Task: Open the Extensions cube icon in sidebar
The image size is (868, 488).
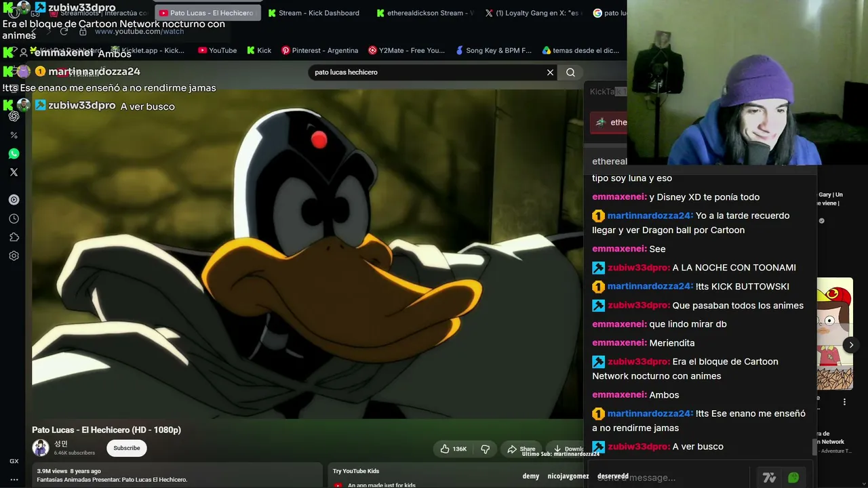Action: (14, 237)
